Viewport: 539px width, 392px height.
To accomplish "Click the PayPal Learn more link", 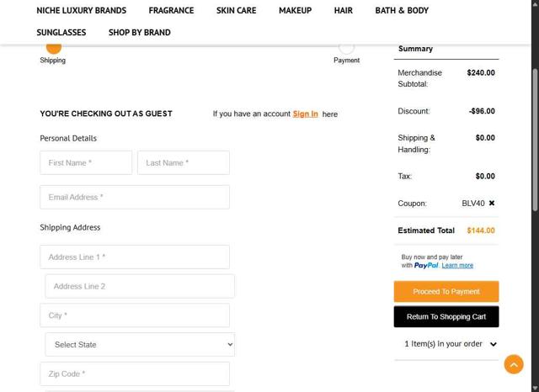I will [x=457, y=265].
